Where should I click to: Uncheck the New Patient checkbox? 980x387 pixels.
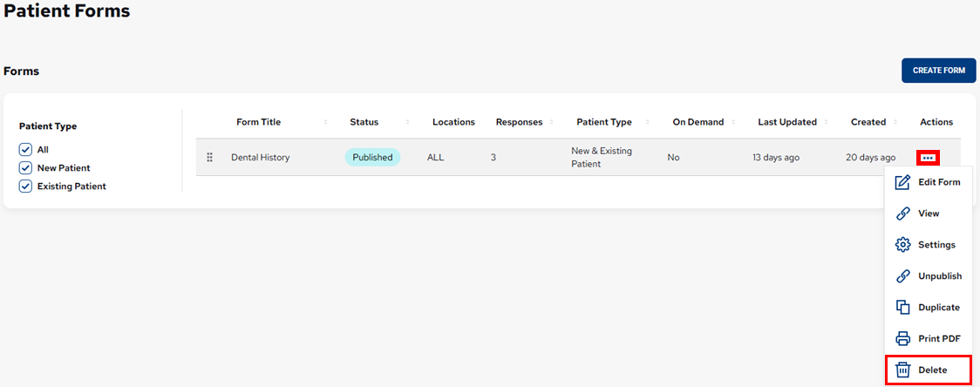(x=25, y=167)
